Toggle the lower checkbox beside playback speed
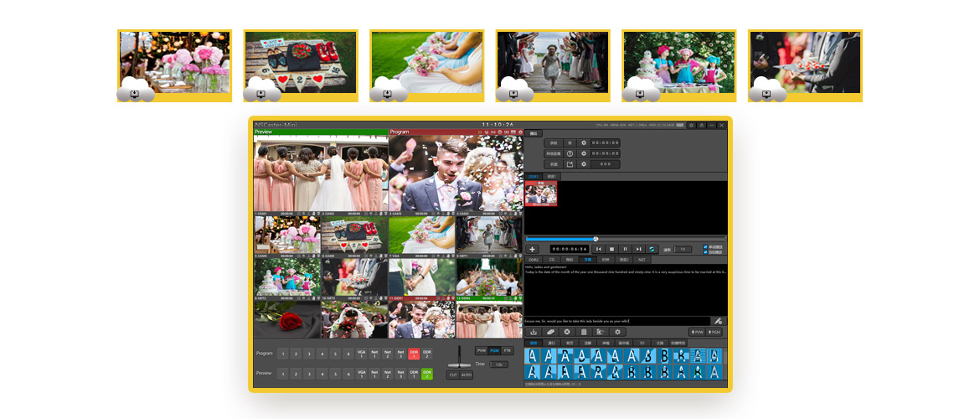 point(705,252)
